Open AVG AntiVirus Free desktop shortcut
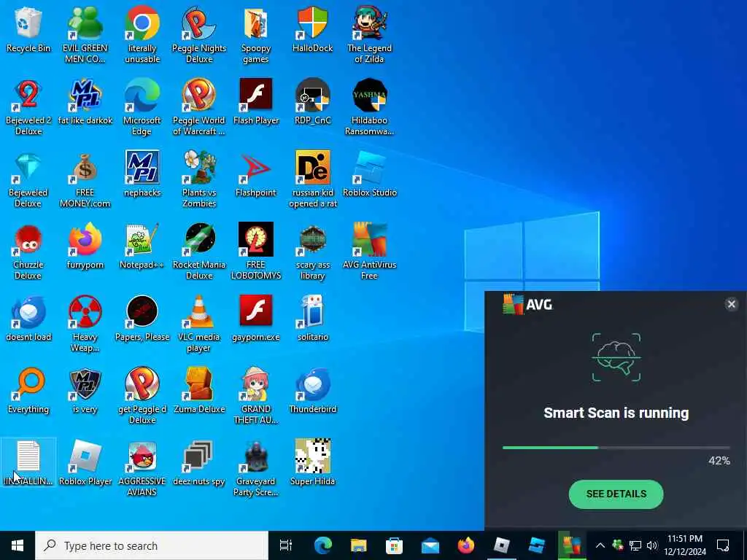Screen dimensions: 747x560 (x=369, y=251)
